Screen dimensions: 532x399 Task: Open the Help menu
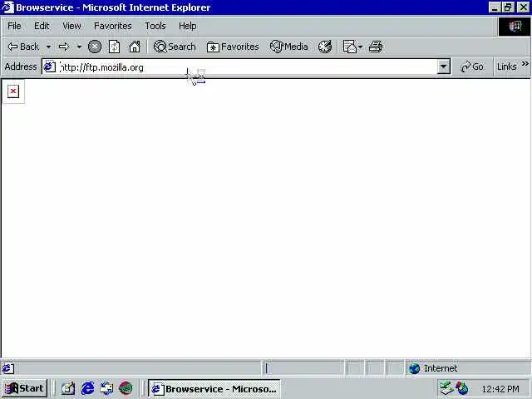pyautogui.click(x=187, y=26)
